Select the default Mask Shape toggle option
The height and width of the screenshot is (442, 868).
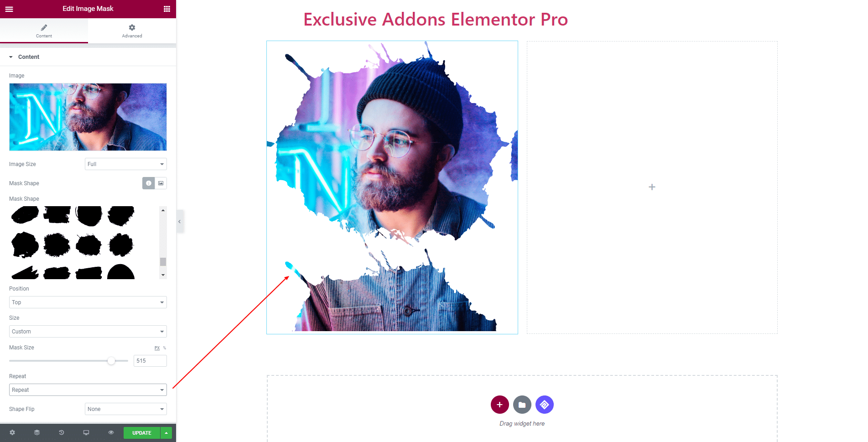[x=149, y=183]
